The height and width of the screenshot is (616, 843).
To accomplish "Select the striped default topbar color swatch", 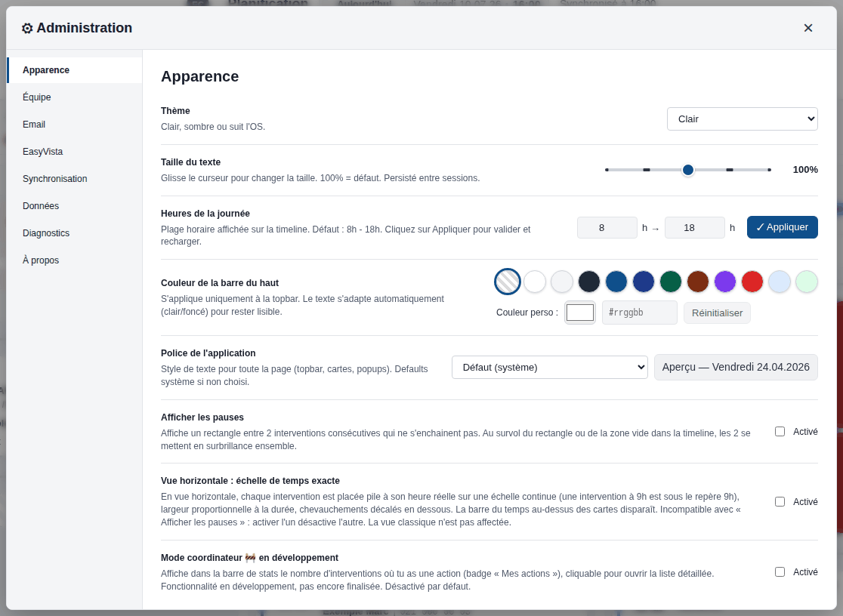I will (x=508, y=282).
